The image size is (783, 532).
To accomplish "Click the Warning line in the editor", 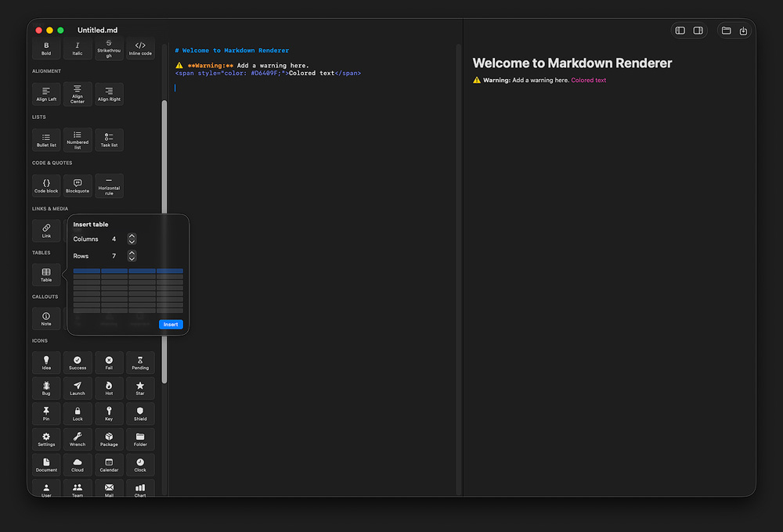I will click(242, 66).
